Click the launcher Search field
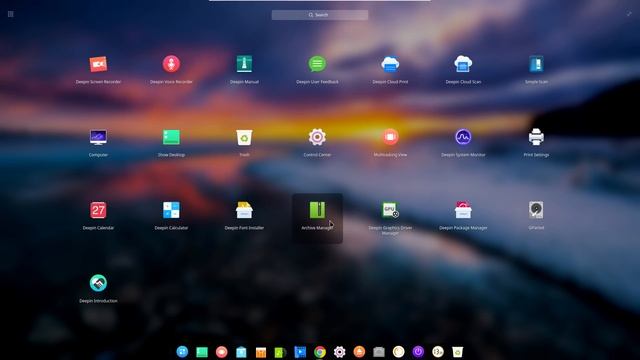Viewport: 640px width, 360px height. (x=320, y=15)
